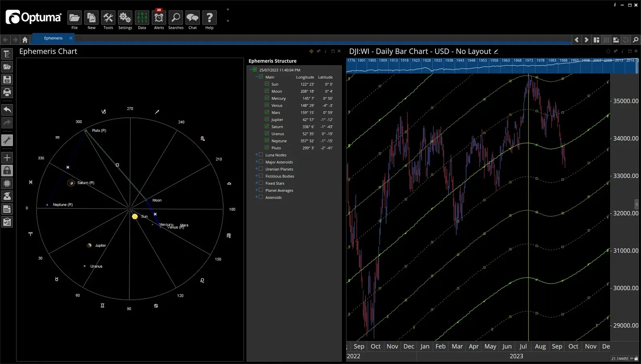Click the magnifier search icon at top right
The width and height of the screenshot is (641, 364).
[635, 40]
